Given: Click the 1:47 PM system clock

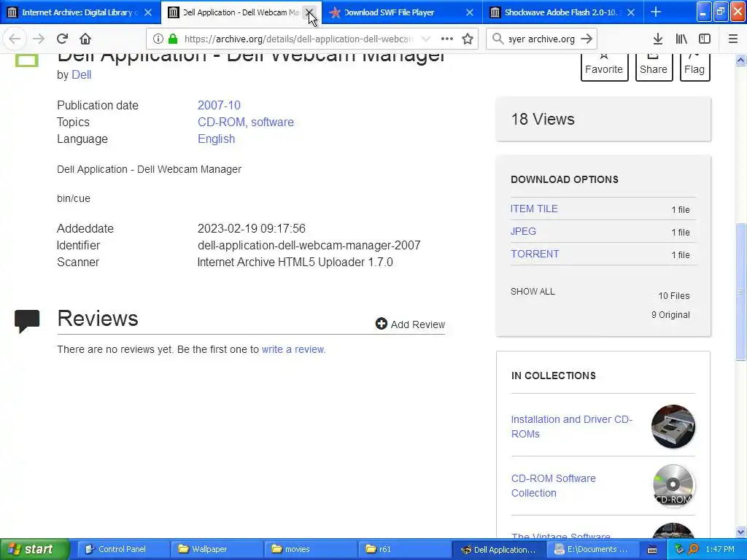Looking at the screenshot, I should (720, 549).
